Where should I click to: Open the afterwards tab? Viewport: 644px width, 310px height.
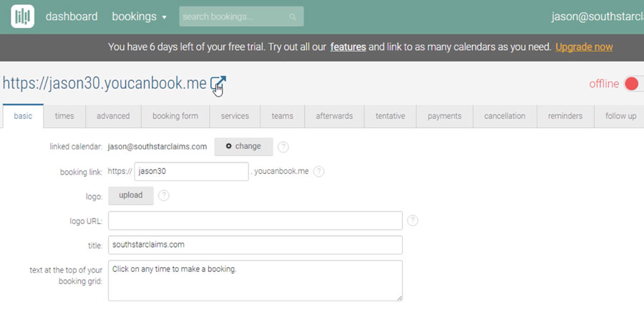coord(334,117)
